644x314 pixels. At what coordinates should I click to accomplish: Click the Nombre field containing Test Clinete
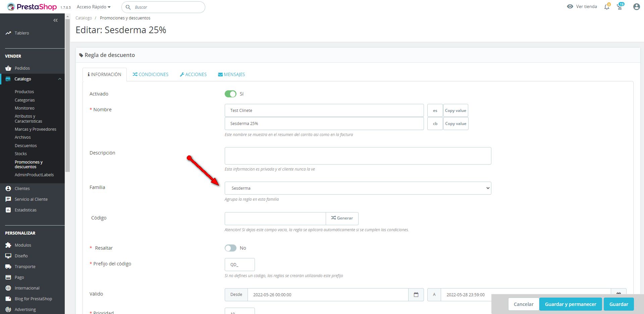[324, 111]
